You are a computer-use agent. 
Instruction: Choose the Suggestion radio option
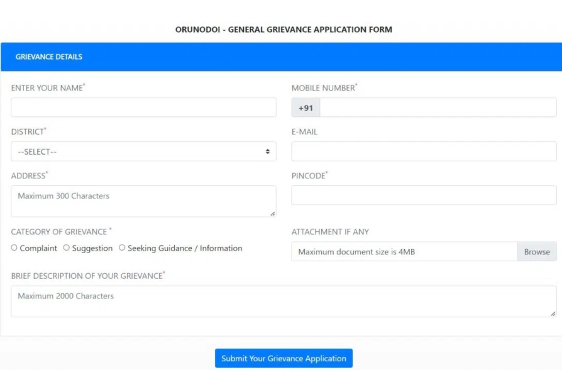pos(66,248)
